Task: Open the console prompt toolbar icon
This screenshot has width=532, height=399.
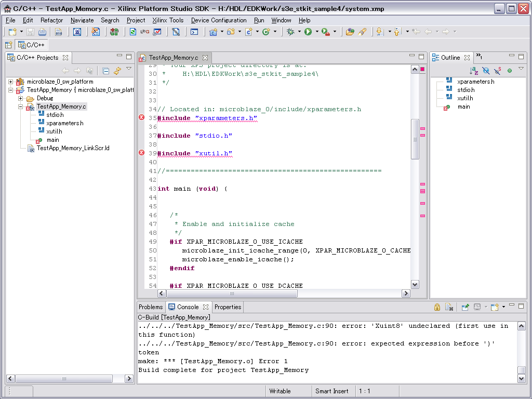Action: coord(194,32)
